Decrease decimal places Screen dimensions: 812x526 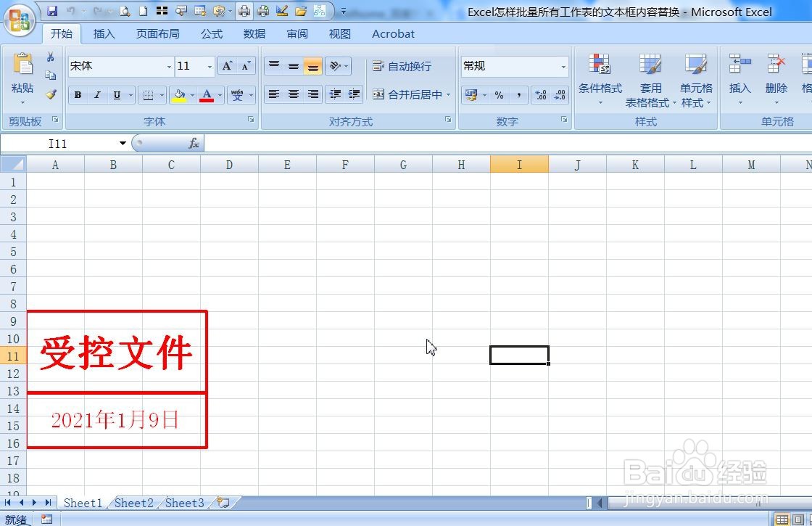[x=560, y=95]
